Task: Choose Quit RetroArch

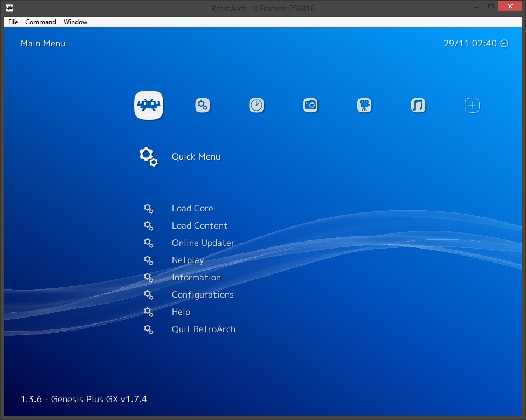Action: coord(204,329)
